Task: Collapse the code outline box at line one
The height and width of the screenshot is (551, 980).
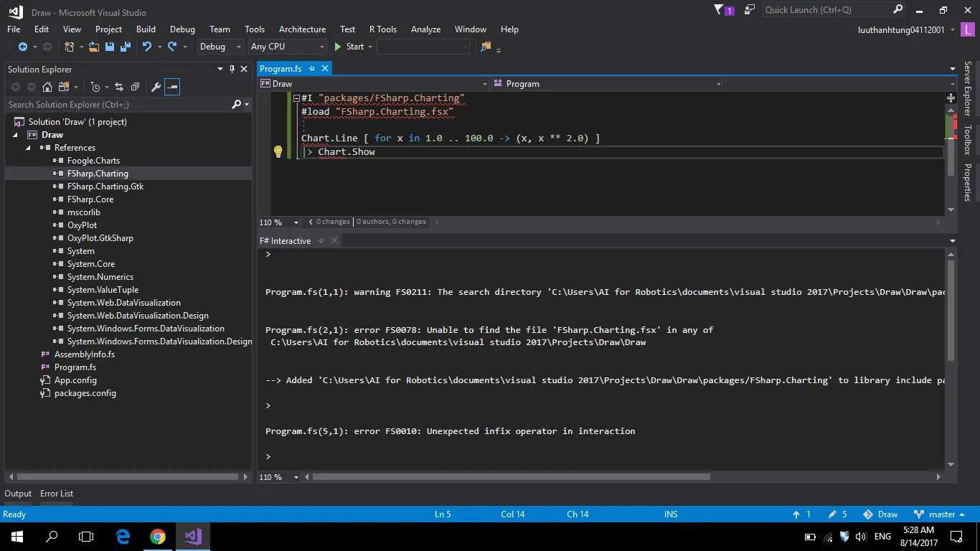Action: point(296,98)
